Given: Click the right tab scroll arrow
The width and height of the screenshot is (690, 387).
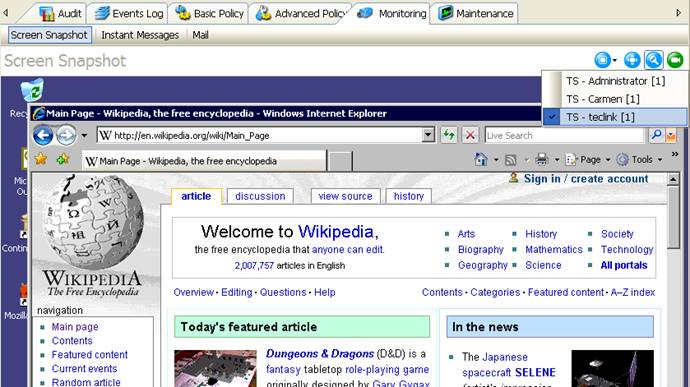Looking at the screenshot, I should 679,13.
